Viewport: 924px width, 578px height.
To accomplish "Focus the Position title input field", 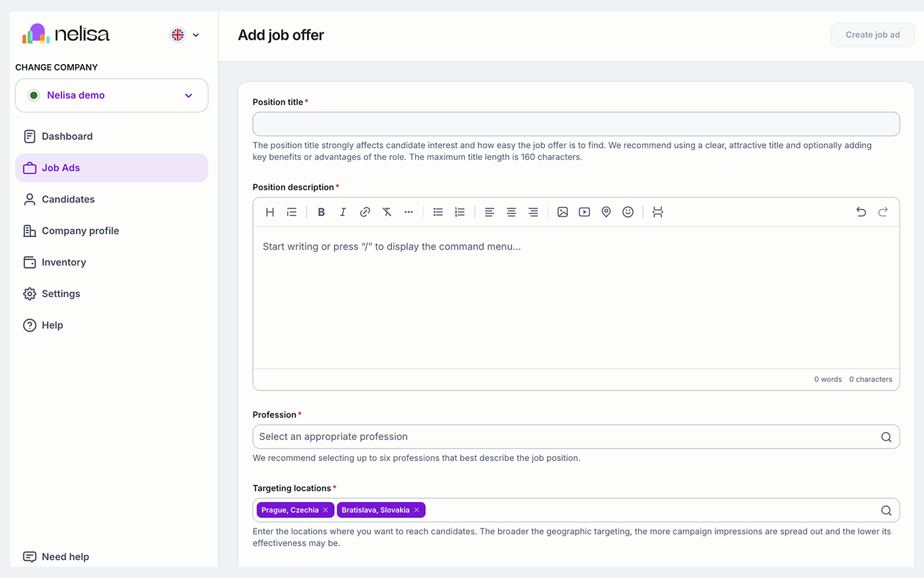I will (x=576, y=124).
